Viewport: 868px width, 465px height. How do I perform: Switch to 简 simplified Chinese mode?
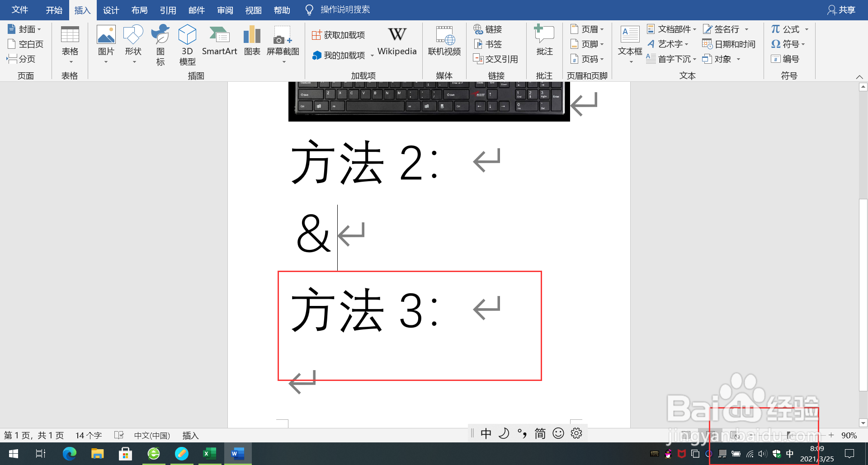(540, 433)
